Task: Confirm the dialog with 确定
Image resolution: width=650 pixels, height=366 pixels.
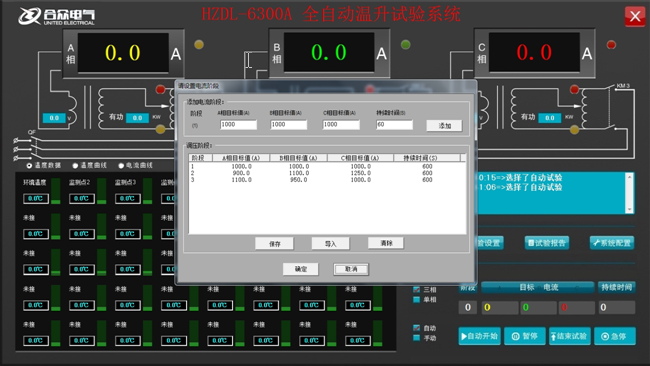Action: coord(301,269)
